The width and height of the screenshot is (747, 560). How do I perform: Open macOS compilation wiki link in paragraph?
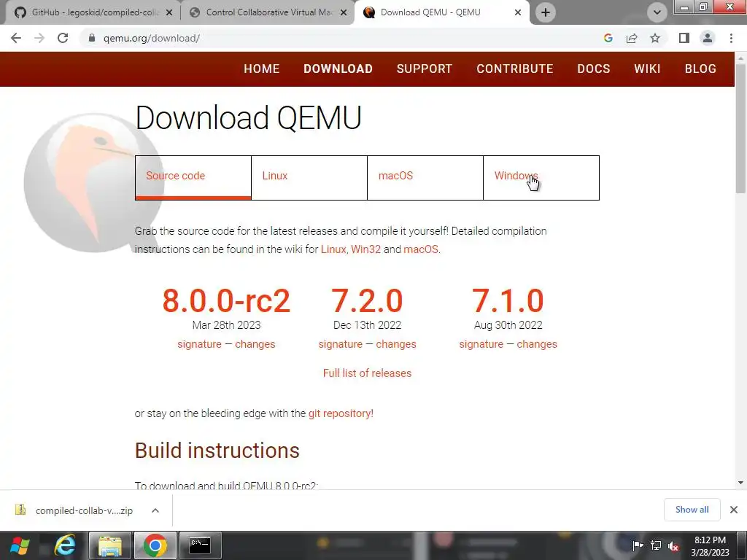pyautogui.click(x=421, y=249)
